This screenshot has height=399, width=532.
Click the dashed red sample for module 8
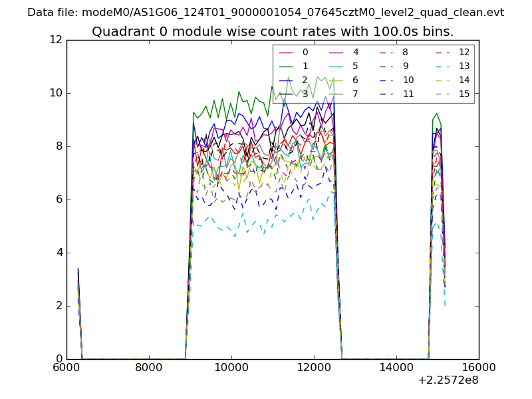tap(386, 53)
